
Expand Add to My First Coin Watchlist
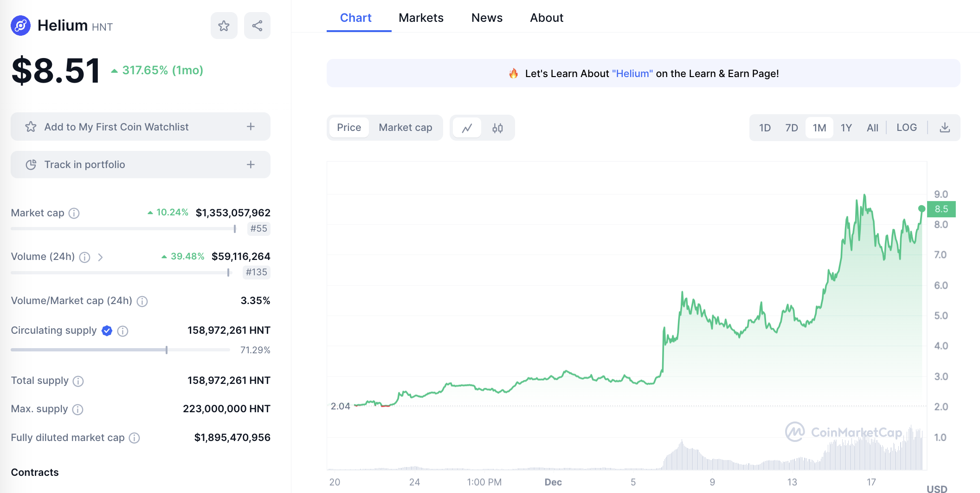pos(251,127)
